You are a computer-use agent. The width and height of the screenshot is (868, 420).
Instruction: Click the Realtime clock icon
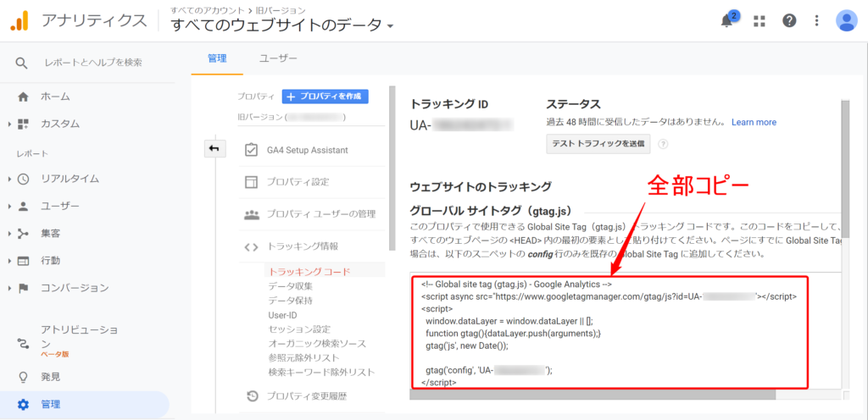(x=23, y=179)
